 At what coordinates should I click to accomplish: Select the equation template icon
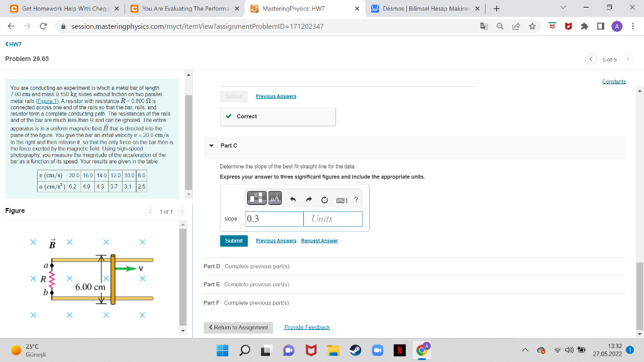pos(257,199)
